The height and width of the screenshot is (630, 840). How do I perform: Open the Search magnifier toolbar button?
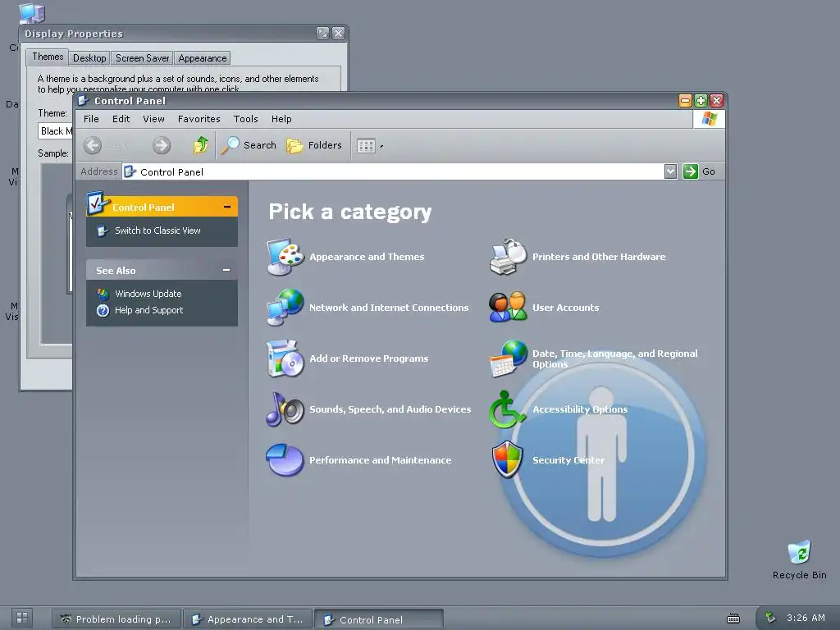pos(249,145)
